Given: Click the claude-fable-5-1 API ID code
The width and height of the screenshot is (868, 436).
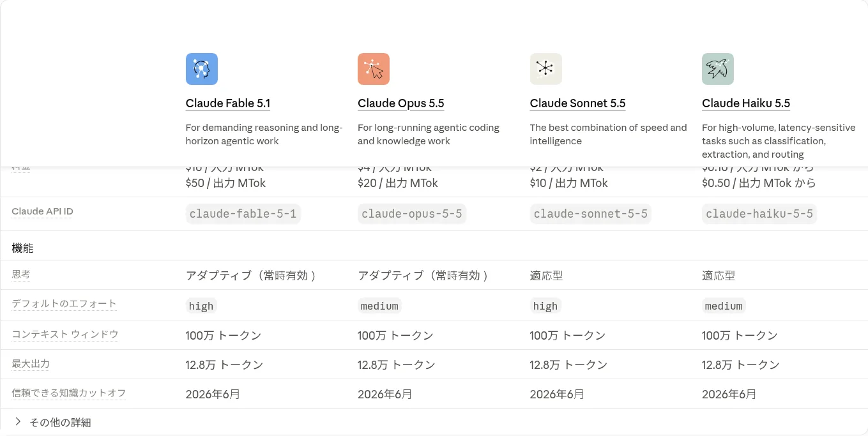Looking at the screenshot, I should pyautogui.click(x=243, y=214).
